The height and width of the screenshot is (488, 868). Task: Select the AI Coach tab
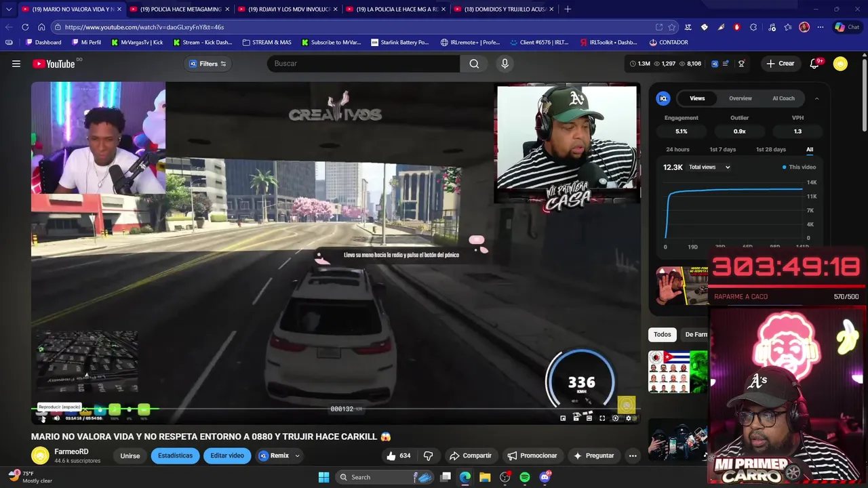[783, 98]
